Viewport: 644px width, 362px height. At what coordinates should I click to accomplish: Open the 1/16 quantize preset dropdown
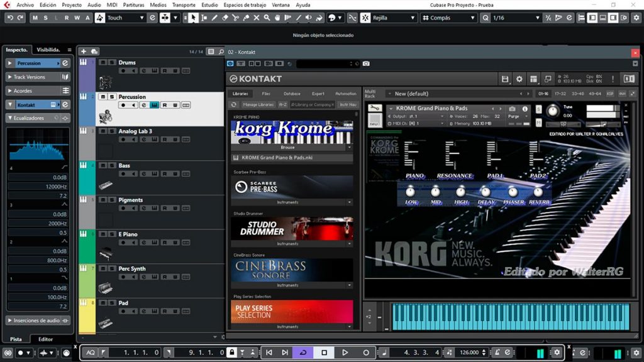(x=516, y=18)
